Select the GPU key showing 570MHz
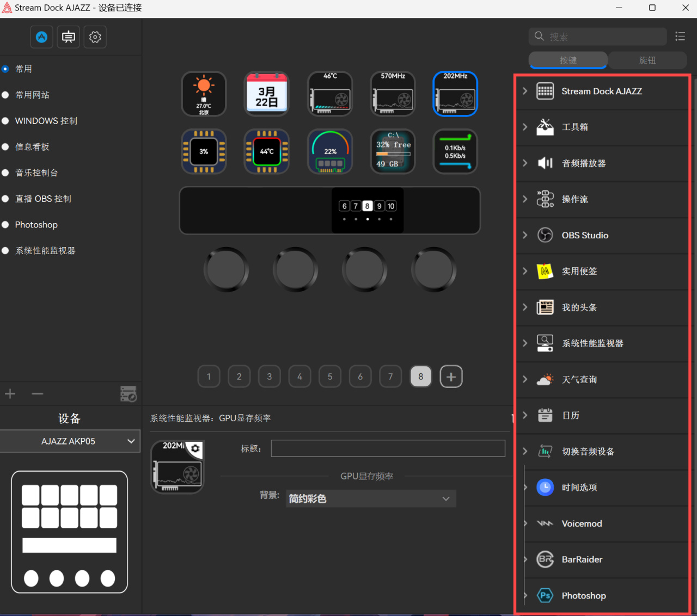Image resolution: width=697 pixels, height=616 pixels. tap(393, 94)
